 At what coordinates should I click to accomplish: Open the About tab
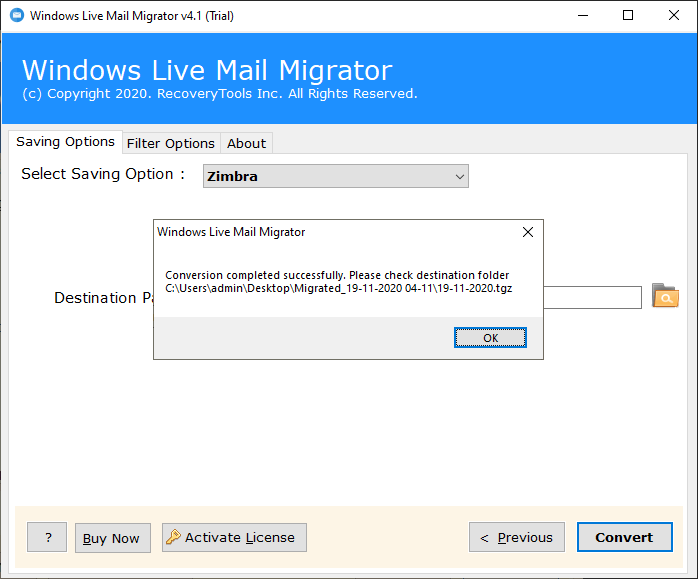246,143
